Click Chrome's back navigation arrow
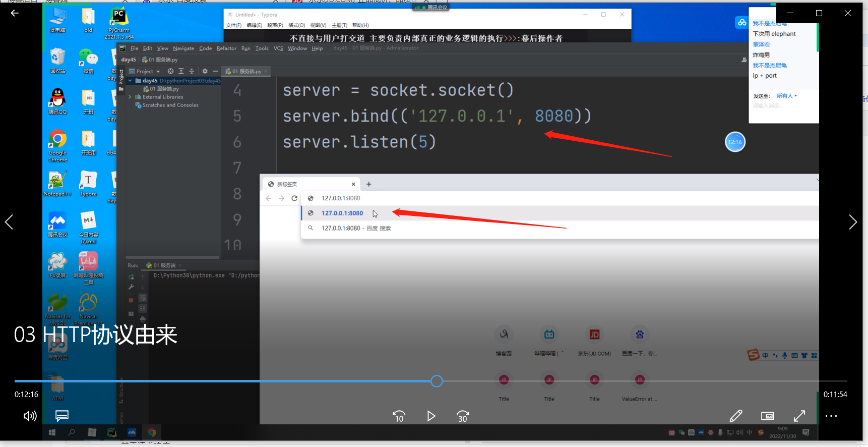868x447 pixels. pyautogui.click(x=269, y=198)
